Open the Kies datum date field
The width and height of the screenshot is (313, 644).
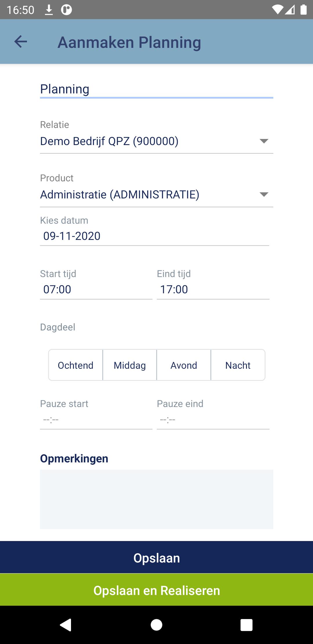[154, 236]
